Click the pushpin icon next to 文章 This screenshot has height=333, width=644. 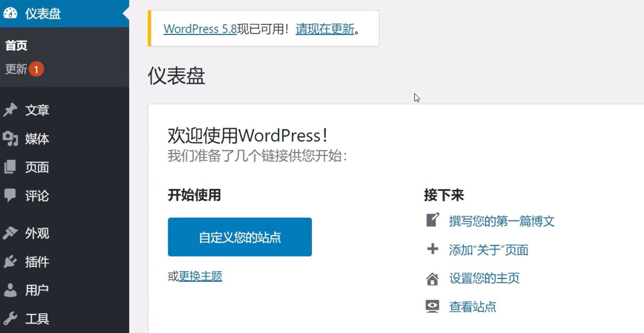[x=10, y=110]
